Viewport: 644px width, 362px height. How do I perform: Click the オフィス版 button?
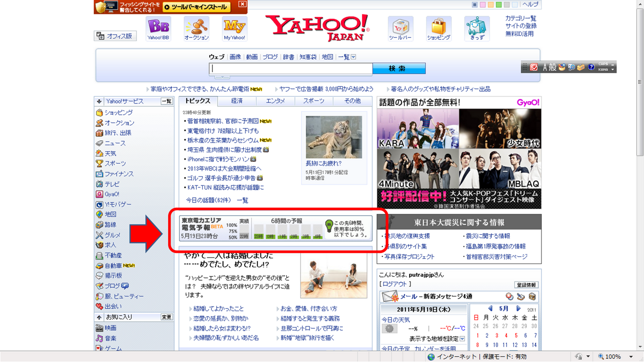[115, 36]
